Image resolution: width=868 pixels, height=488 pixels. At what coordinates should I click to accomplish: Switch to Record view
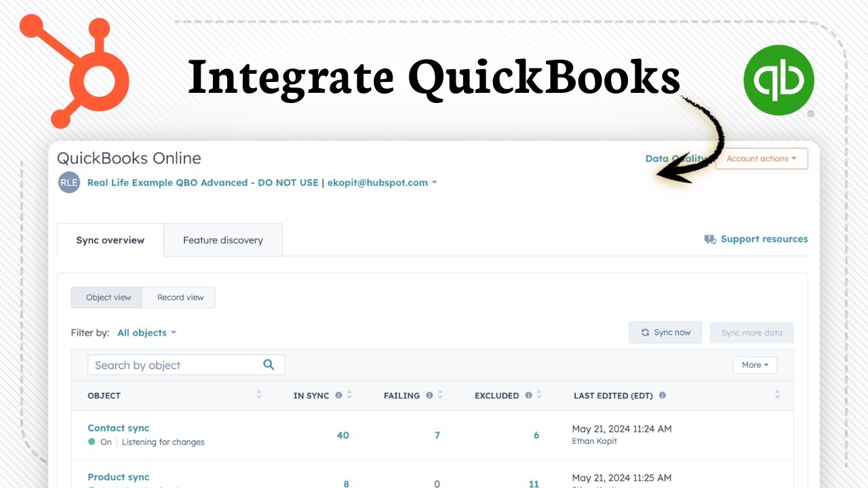click(x=180, y=298)
